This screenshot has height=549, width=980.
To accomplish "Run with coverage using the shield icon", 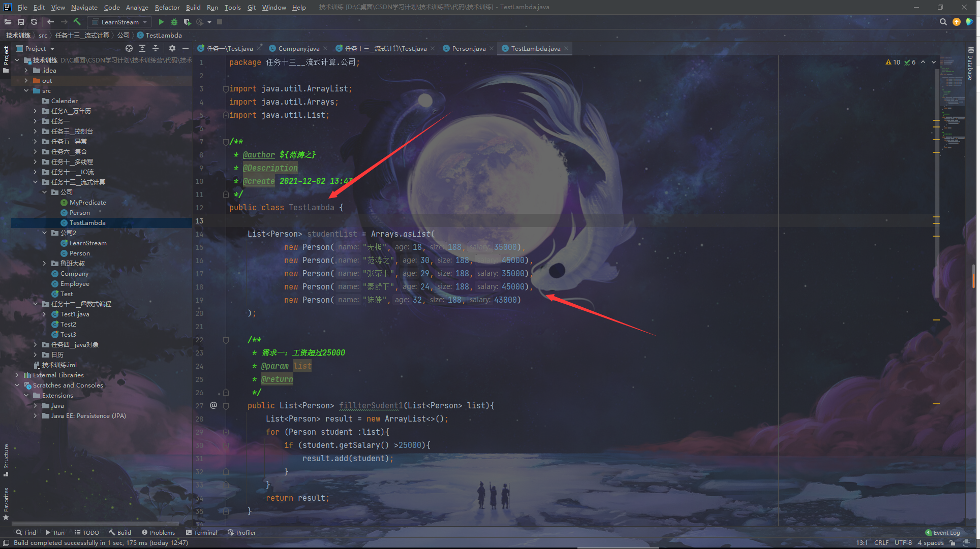I will tap(187, 22).
